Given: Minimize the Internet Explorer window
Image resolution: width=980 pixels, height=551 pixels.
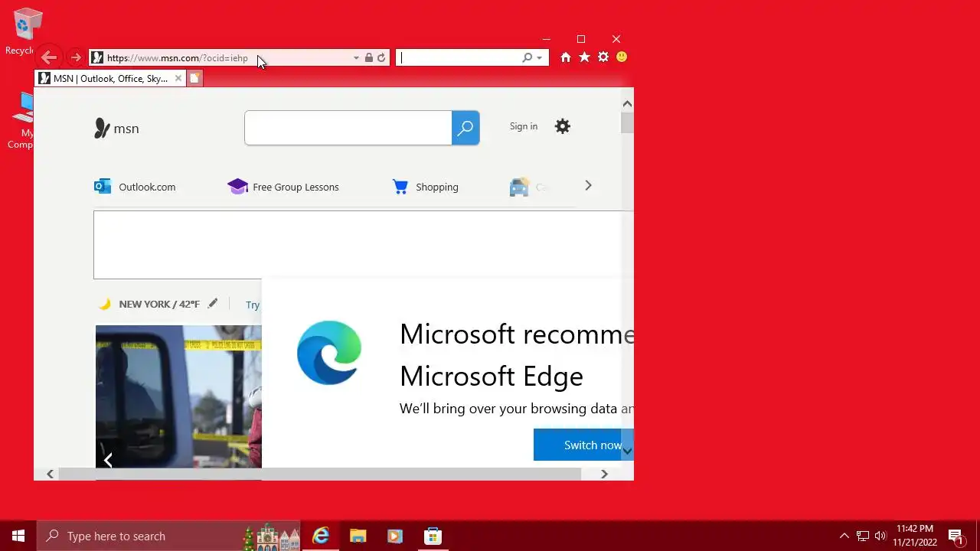Looking at the screenshot, I should click(x=546, y=39).
